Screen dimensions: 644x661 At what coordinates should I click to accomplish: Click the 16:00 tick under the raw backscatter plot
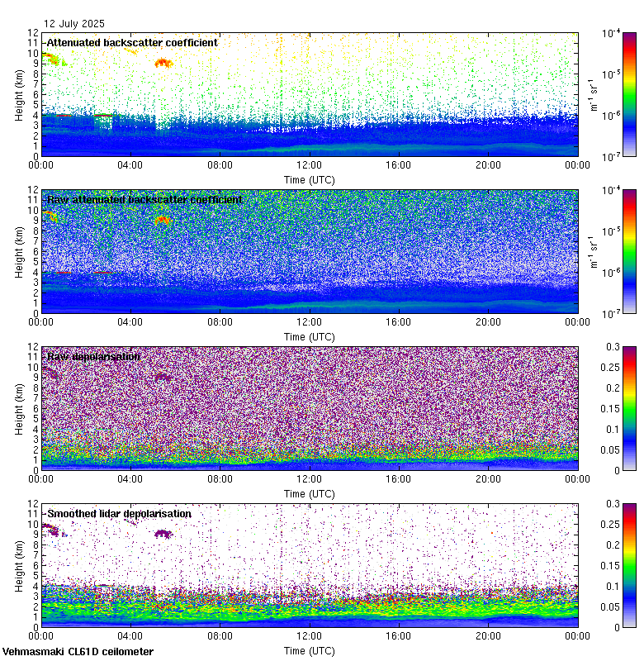pyautogui.click(x=399, y=322)
